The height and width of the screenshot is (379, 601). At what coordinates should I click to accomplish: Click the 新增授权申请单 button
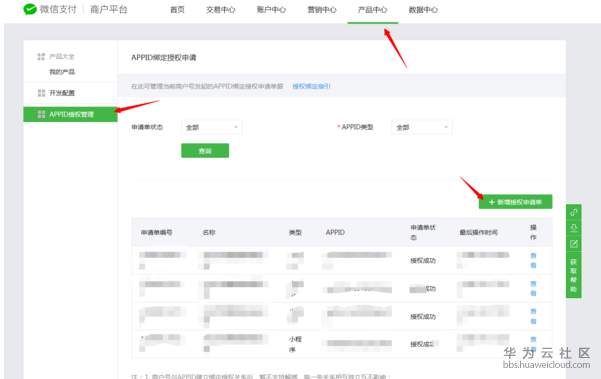coord(515,202)
